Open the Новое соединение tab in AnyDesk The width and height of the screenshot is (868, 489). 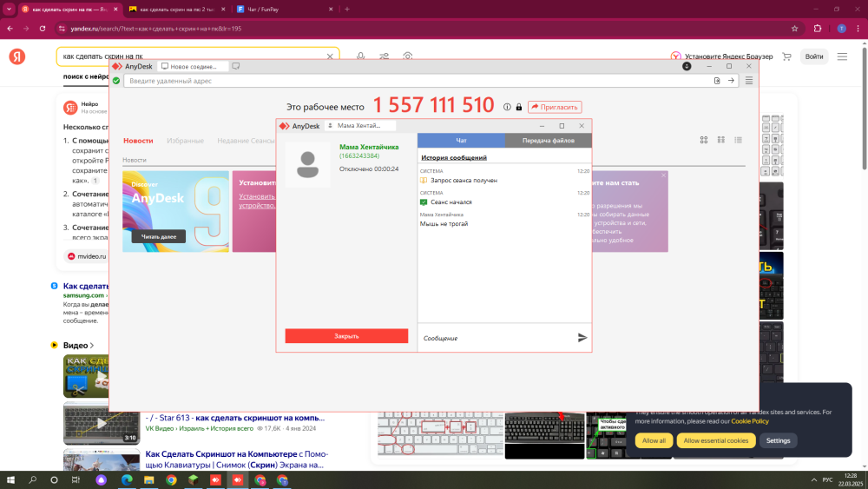pyautogui.click(x=194, y=66)
